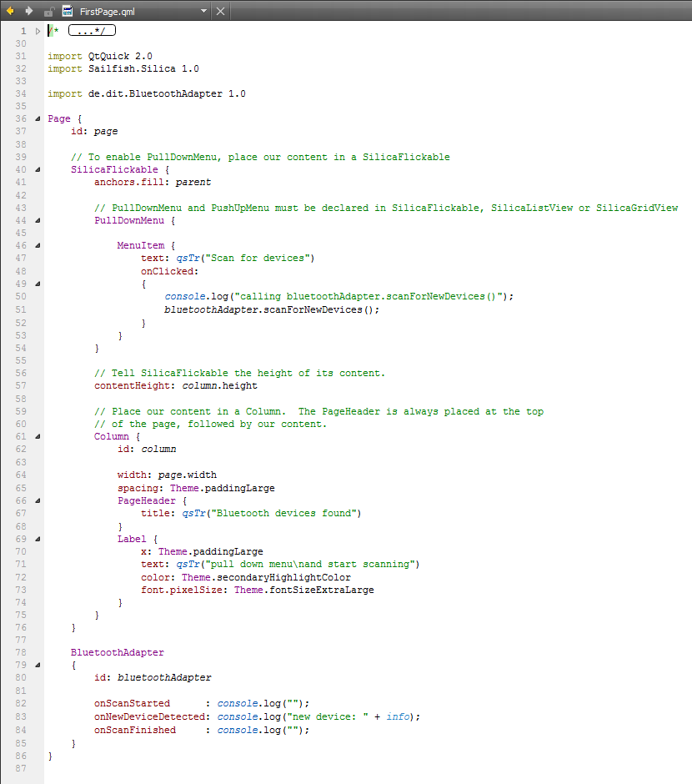
Task: Click the "Bluetooth devices found" title string
Action: pos(283,513)
